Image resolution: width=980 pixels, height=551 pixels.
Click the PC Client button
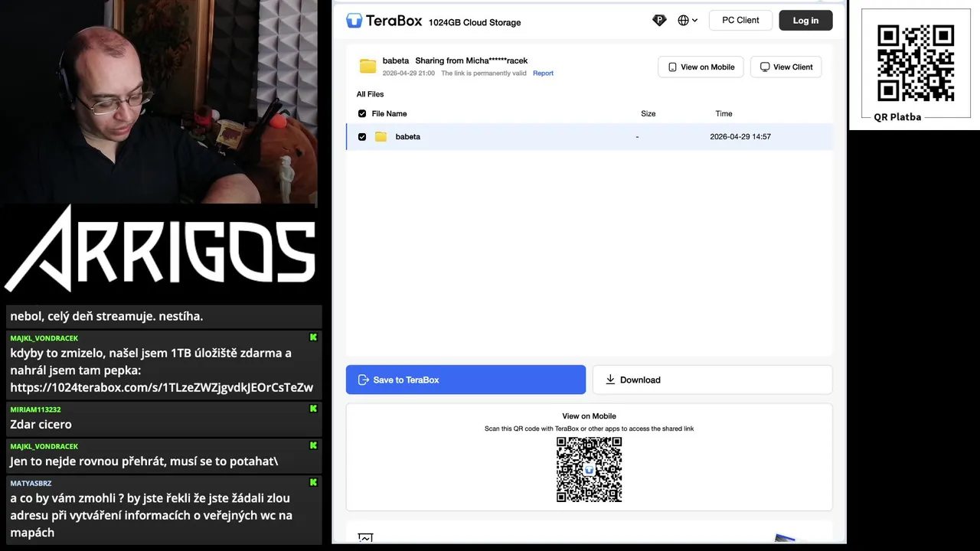(x=740, y=20)
